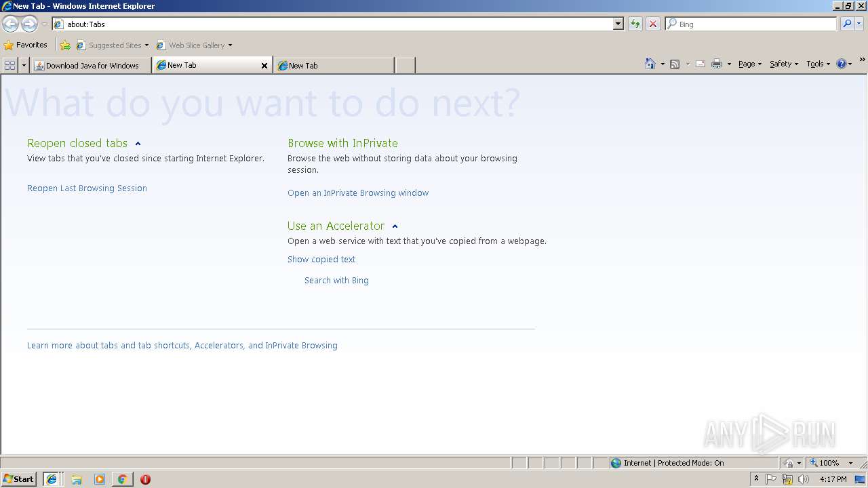
Task: Open the Action Center flag icon
Action: pyautogui.click(x=771, y=479)
